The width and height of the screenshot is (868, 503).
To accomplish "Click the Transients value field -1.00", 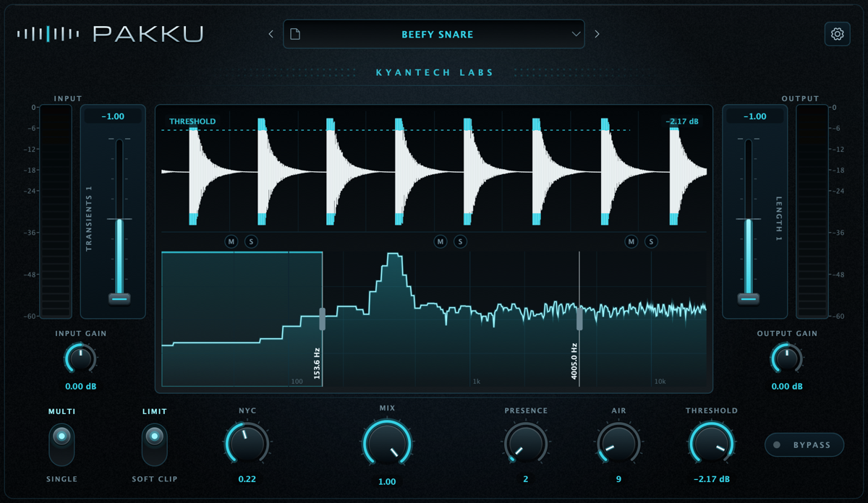I will 113,116.
